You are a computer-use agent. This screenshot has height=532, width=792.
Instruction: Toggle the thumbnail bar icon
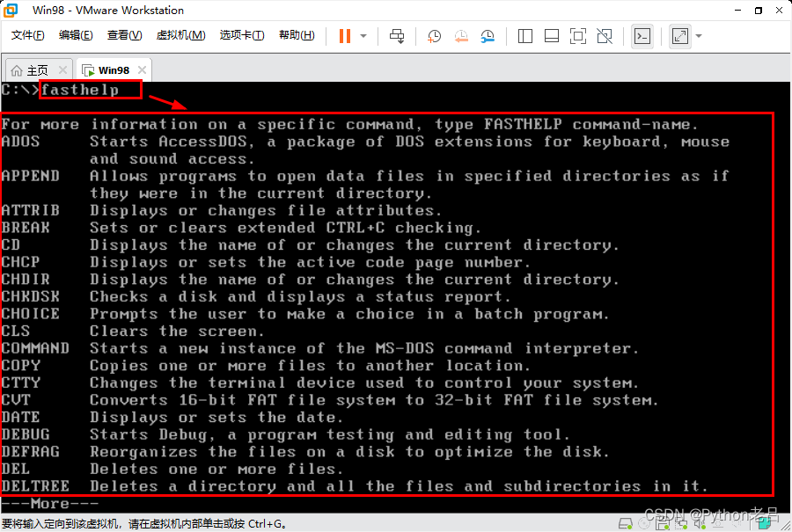coord(552,36)
